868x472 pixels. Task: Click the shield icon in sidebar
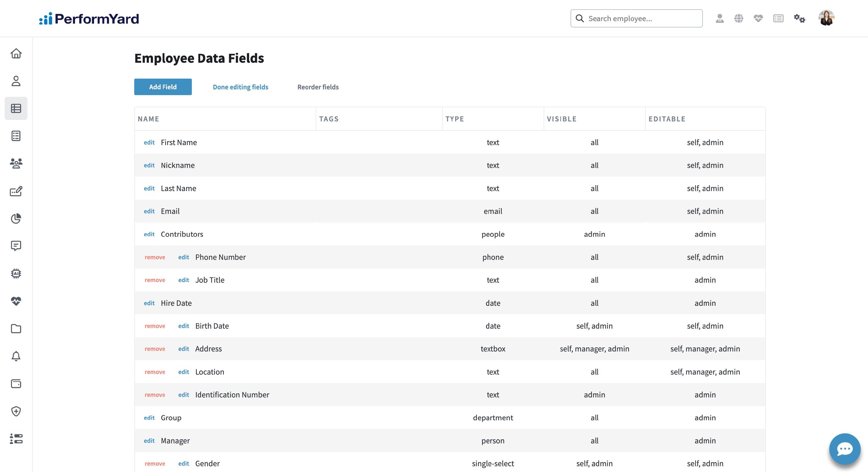click(16, 411)
